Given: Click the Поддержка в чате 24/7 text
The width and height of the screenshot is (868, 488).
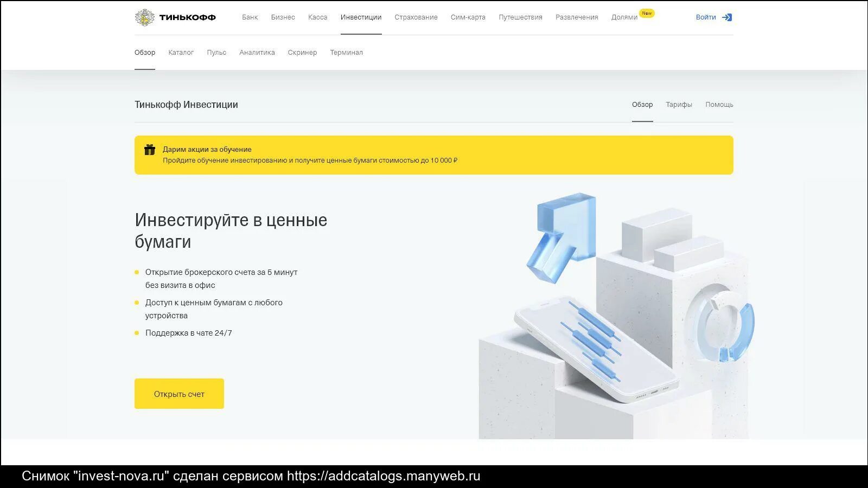Looking at the screenshot, I should click(x=188, y=333).
